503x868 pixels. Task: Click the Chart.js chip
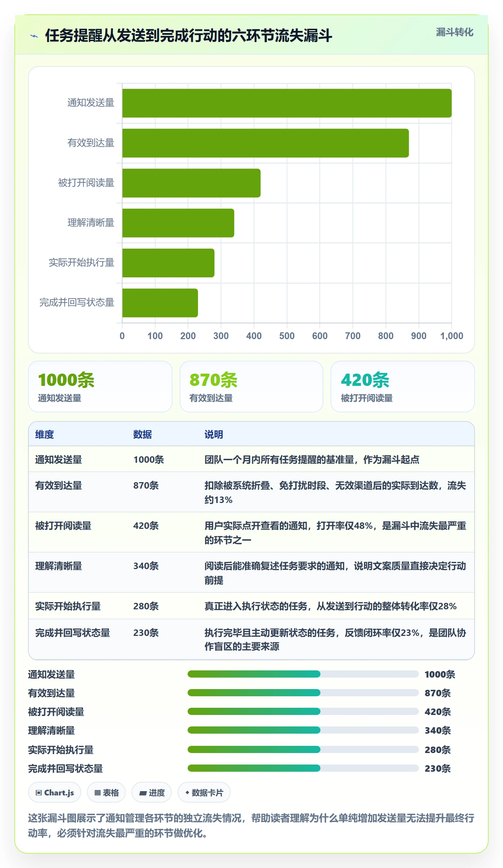55,793
